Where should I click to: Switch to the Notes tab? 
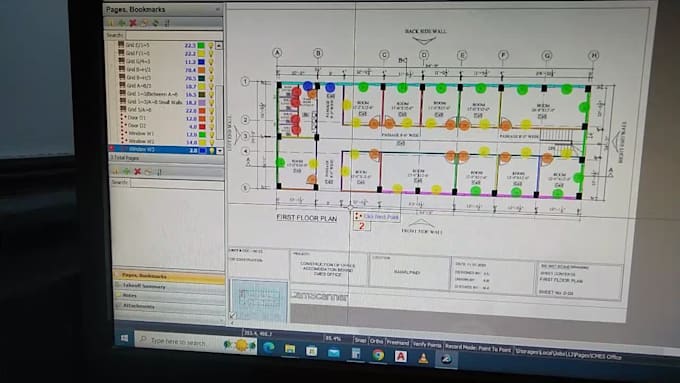coord(169,296)
